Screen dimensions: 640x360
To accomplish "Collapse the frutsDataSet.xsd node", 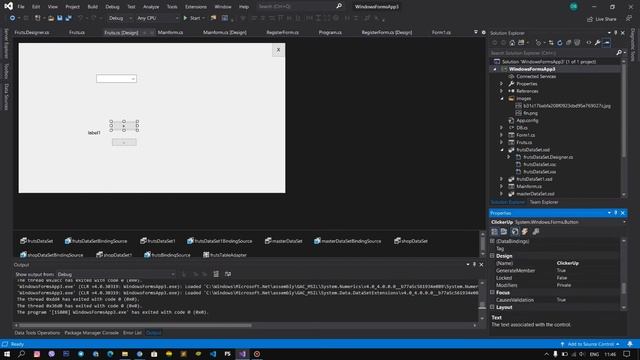I will [502, 150].
